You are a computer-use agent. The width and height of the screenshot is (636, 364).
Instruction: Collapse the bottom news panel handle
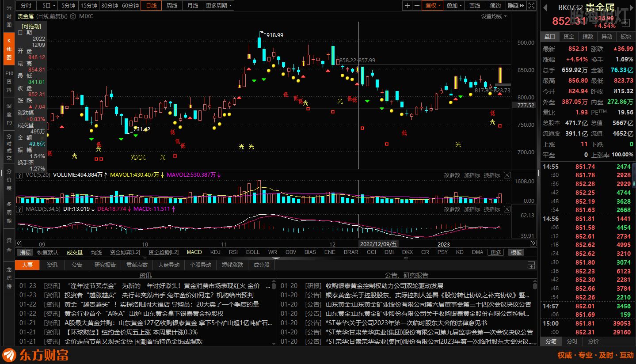click(x=275, y=258)
